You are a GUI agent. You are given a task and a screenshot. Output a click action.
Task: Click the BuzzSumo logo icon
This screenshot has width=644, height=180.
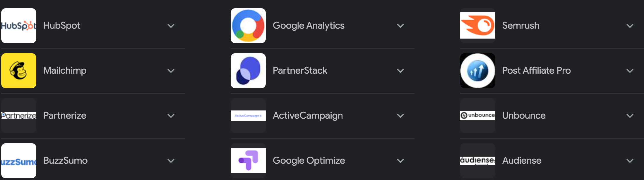point(19,161)
